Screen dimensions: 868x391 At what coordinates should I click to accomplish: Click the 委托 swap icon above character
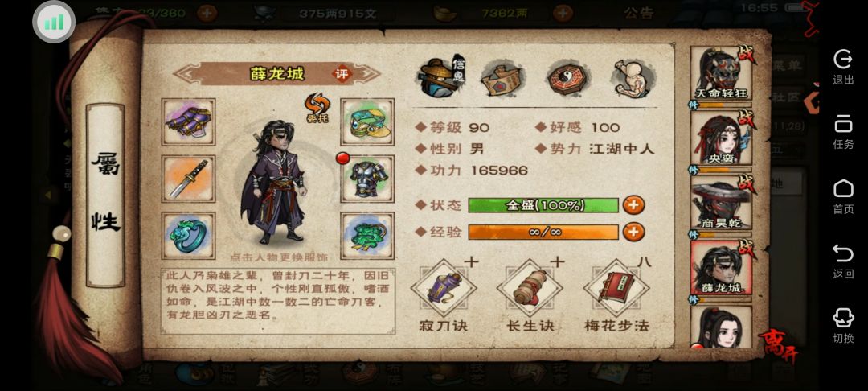pos(317,108)
